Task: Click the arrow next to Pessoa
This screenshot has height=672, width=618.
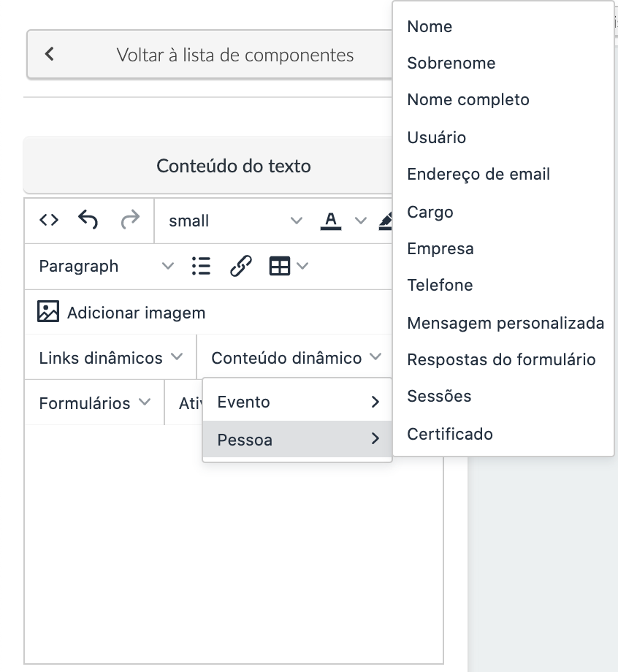Action: [375, 438]
